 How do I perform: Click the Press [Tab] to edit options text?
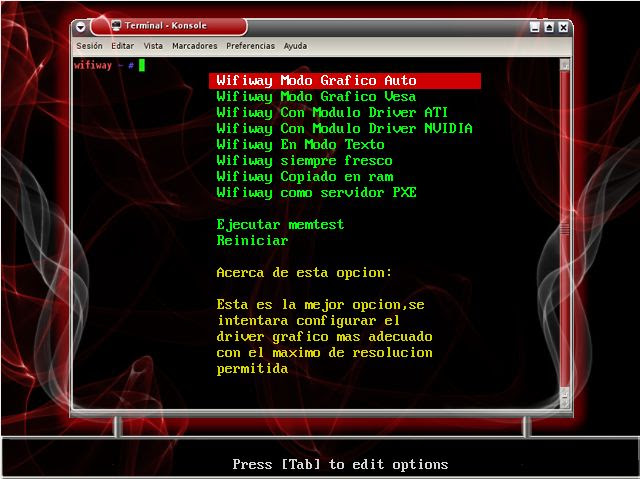click(340, 464)
